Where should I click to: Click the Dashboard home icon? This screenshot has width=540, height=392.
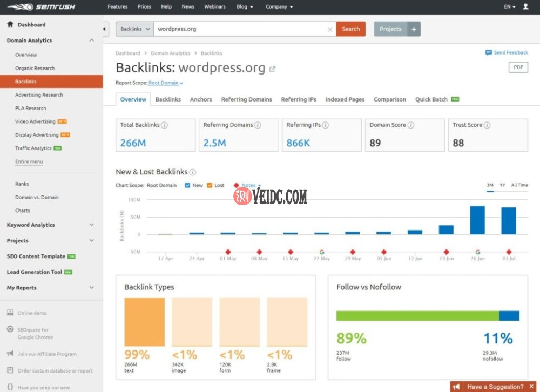tap(10, 24)
